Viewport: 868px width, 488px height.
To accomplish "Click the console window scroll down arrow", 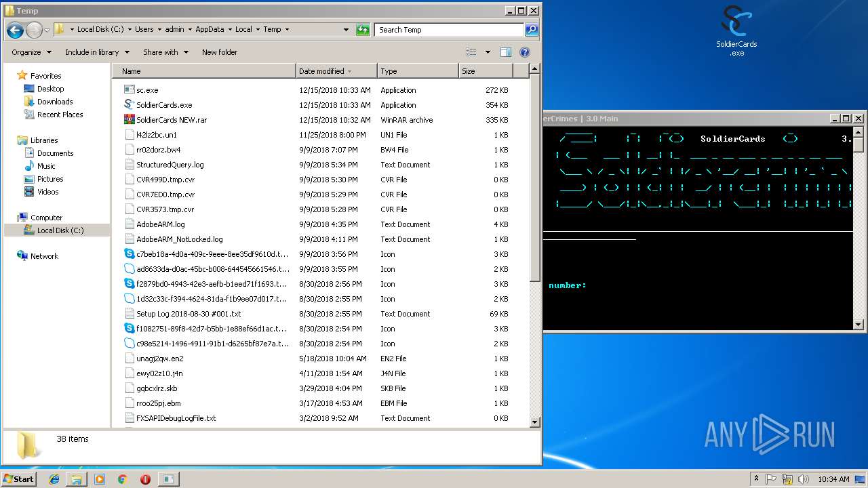I will [858, 325].
